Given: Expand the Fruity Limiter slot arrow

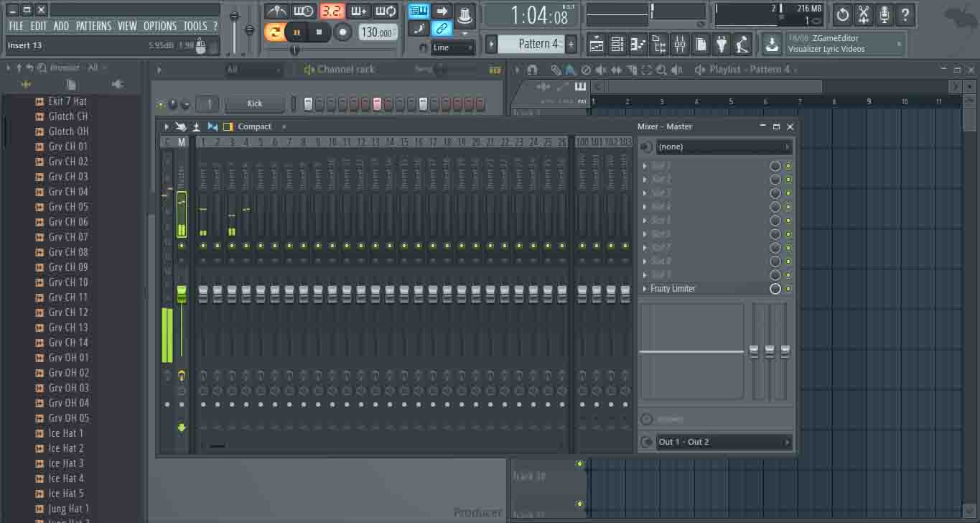Looking at the screenshot, I should point(644,289).
